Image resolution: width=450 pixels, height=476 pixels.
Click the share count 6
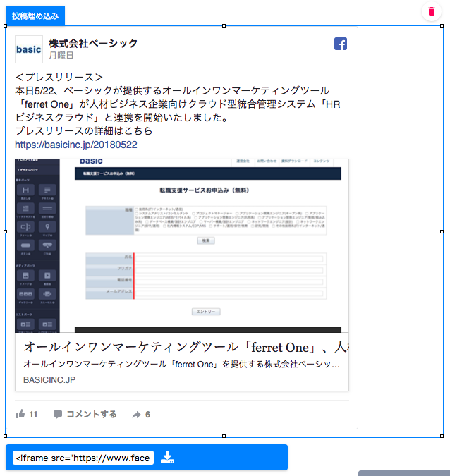[147, 415]
